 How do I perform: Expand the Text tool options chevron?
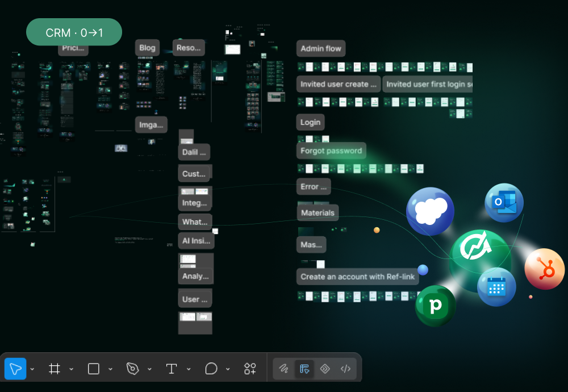[189, 369]
